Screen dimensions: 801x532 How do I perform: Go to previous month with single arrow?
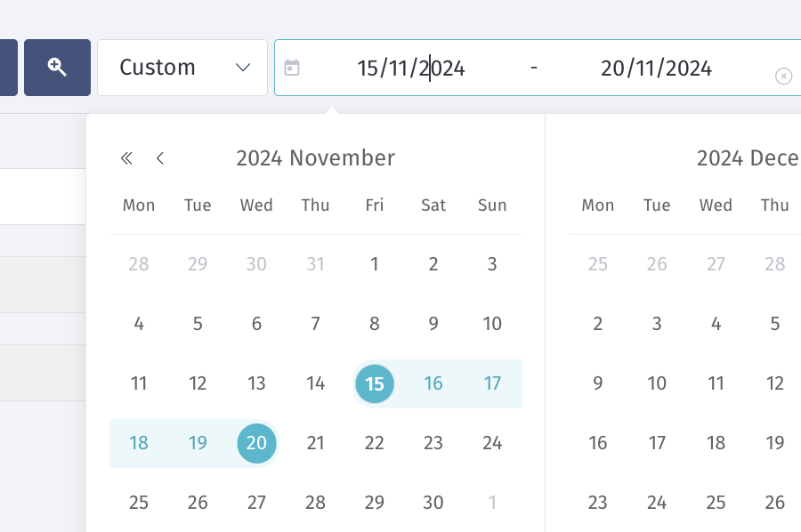point(160,158)
